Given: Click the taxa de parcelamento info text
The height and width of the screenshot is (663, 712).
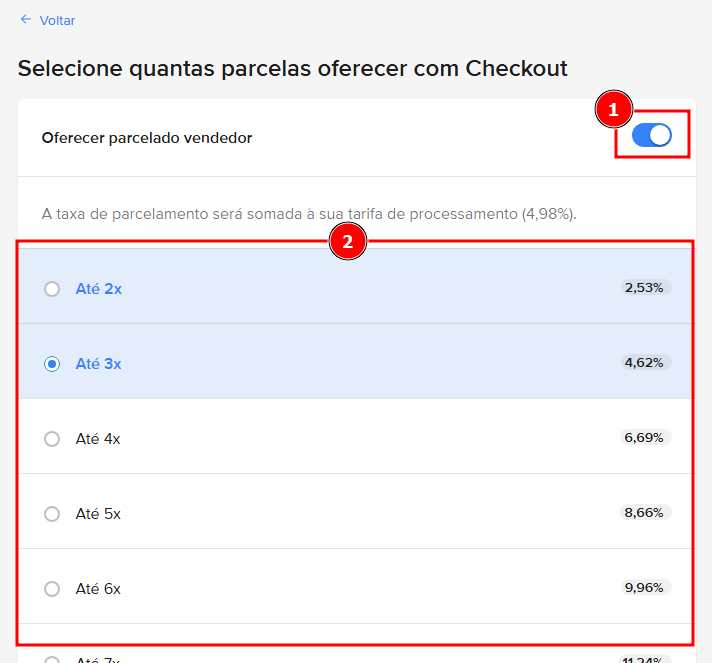Looking at the screenshot, I should coord(309,213).
